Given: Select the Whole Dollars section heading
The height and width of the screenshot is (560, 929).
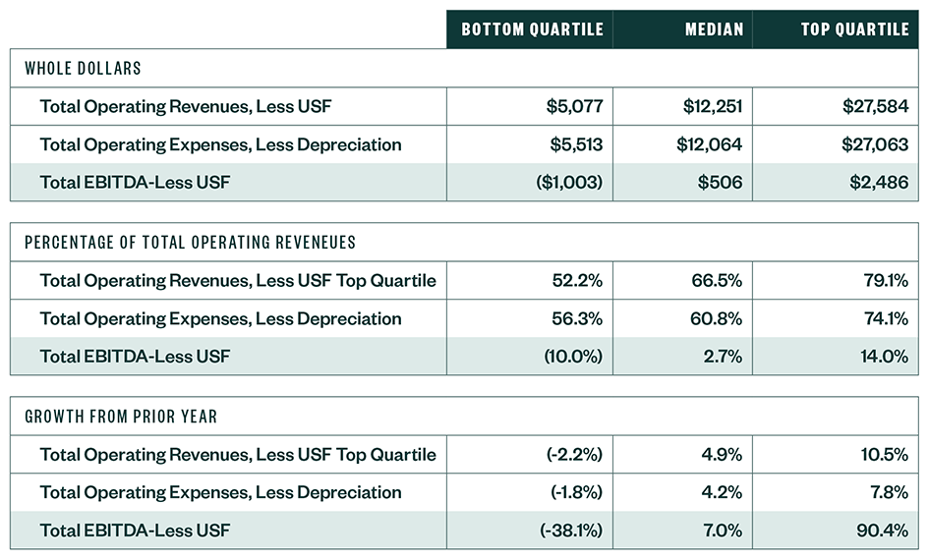Looking at the screenshot, I should click(84, 69).
